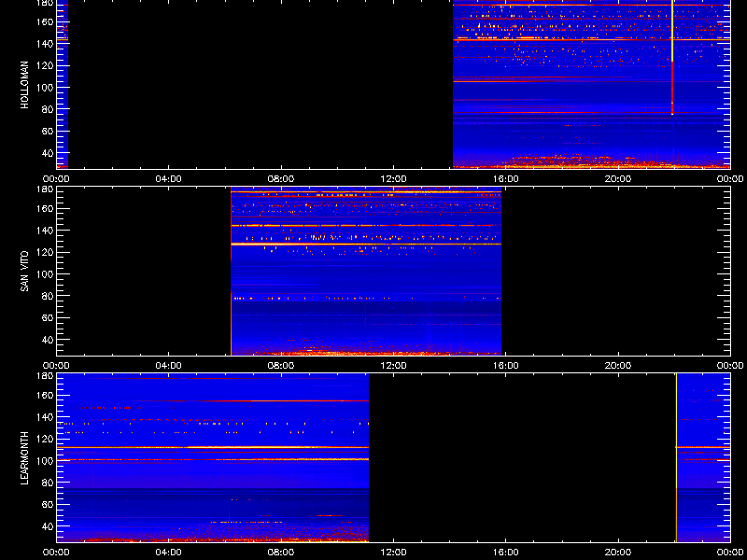
Task: Click 04:00 time label under San Vito panel
Action: click(169, 366)
